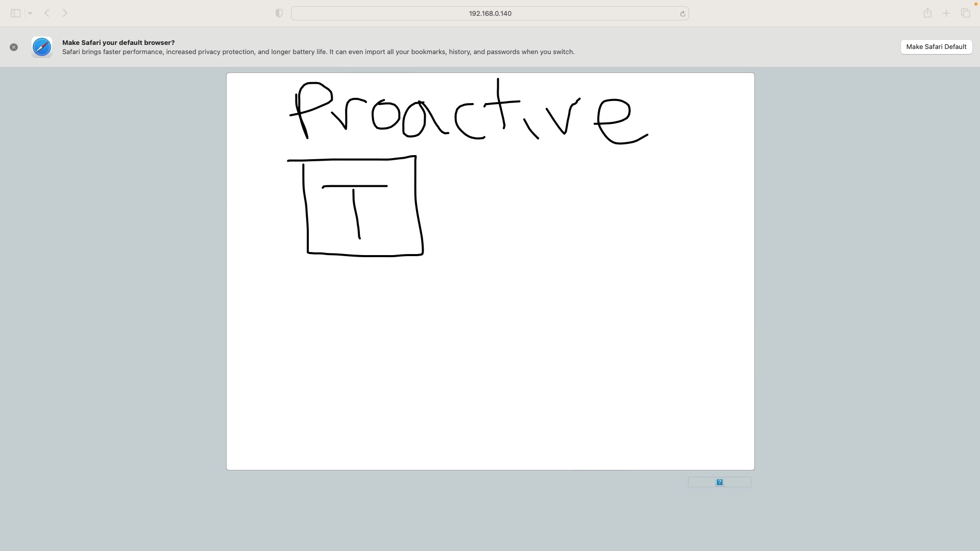Show the Safari sidebar
980x551 pixels.
[15, 13]
